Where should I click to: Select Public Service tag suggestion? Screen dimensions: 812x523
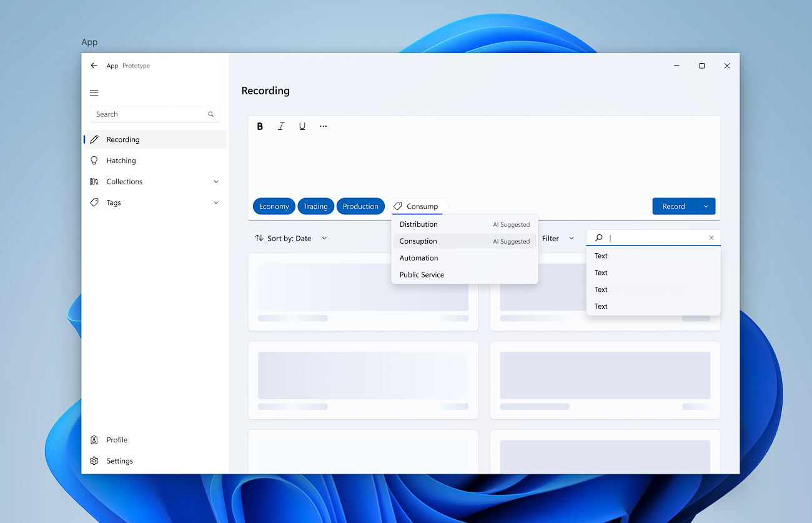[465, 275]
